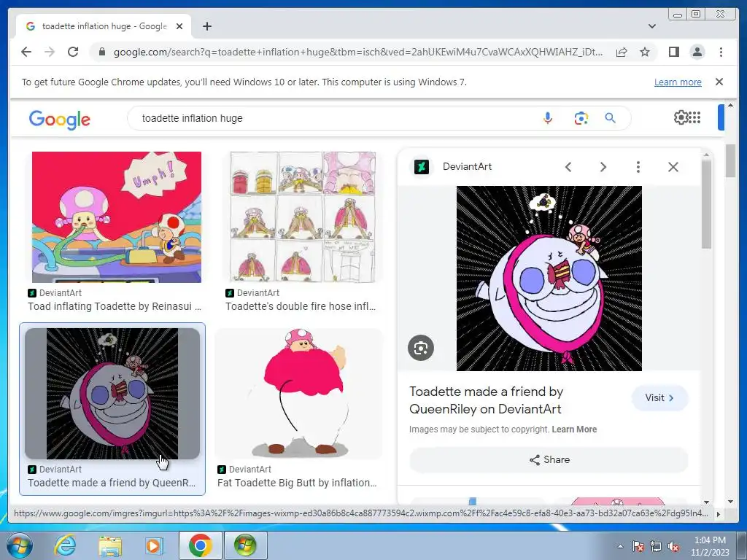This screenshot has width=747, height=560.
Task: Click DeviantArt source name in preview
Action: pyautogui.click(x=467, y=167)
